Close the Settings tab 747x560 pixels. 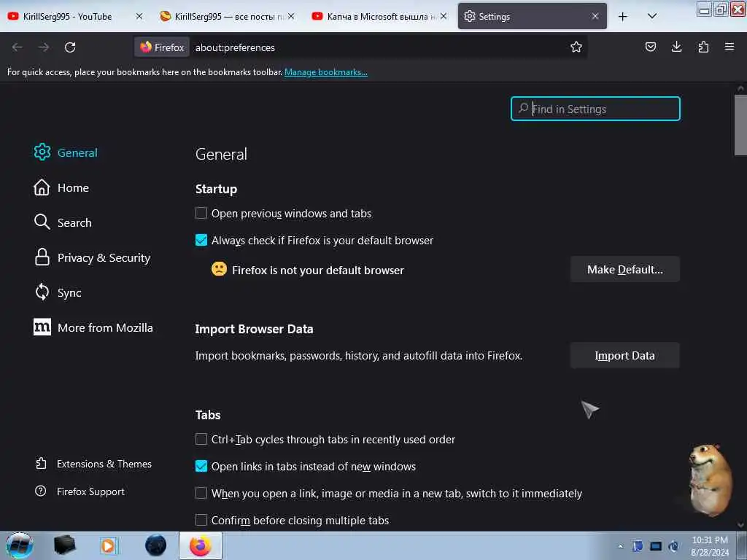click(595, 16)
